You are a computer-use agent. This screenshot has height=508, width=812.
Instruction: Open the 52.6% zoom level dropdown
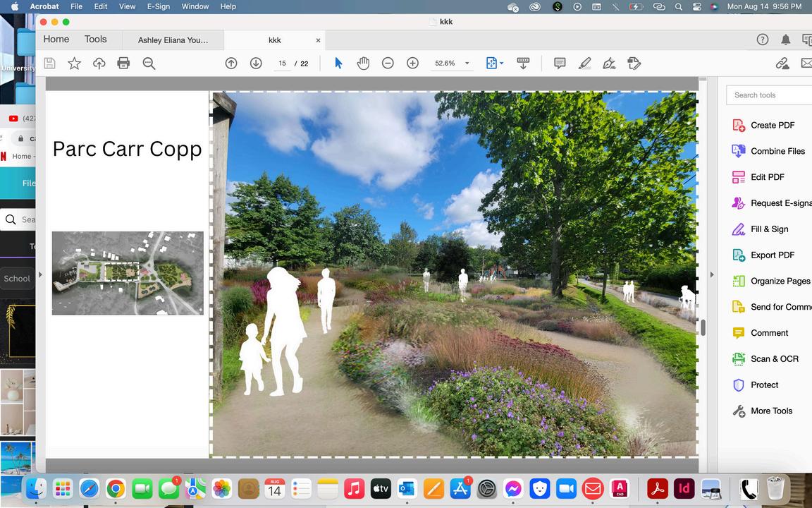pyautogui.click(x=467, y=64)
